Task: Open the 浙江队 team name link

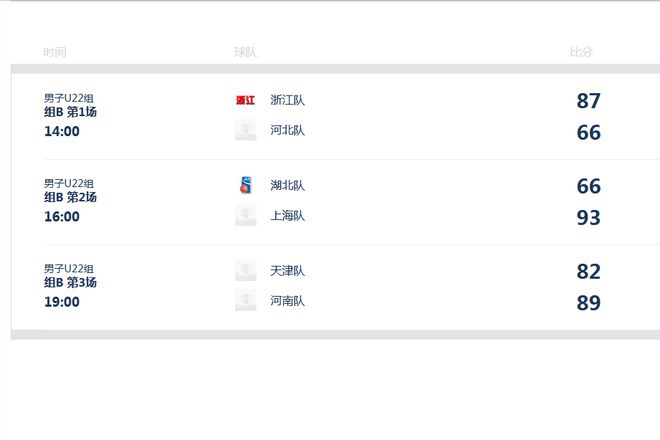Action: point(288,100)
